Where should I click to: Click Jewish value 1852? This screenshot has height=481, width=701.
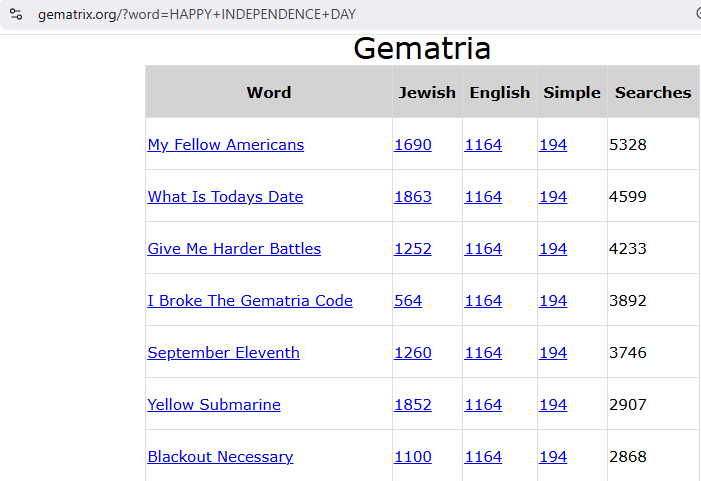point(413,405)
